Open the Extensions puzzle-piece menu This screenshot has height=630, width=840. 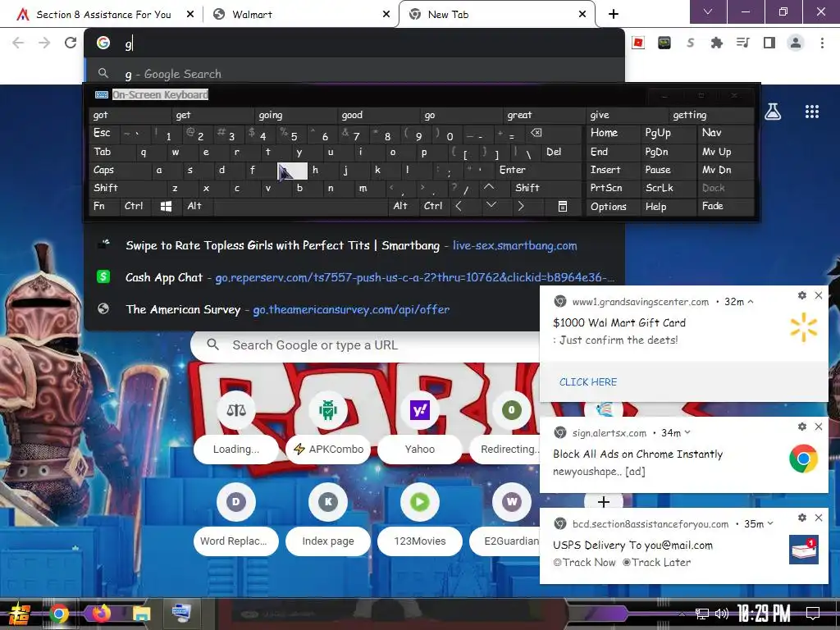tap(716, 43)
